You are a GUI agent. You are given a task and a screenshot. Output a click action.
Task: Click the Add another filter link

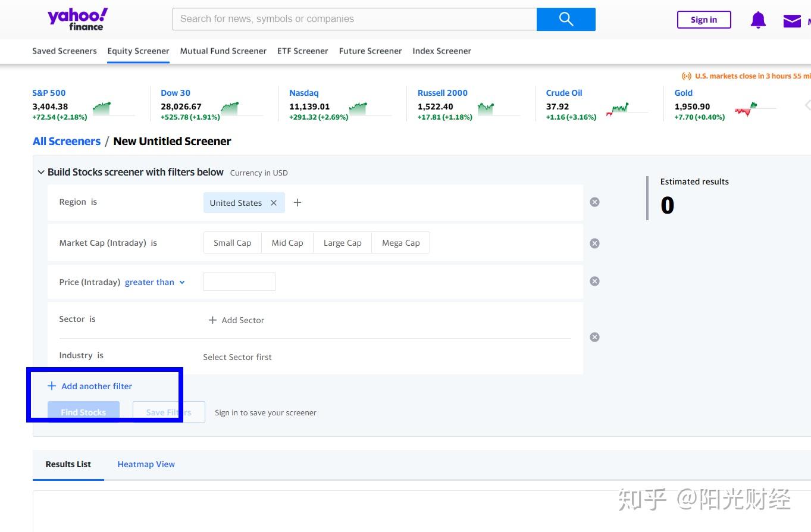pyautogui.click(x=97, y=386)
